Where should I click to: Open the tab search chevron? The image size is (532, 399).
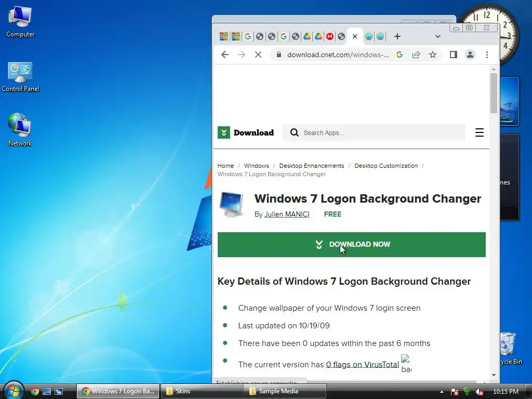point(437,36)
